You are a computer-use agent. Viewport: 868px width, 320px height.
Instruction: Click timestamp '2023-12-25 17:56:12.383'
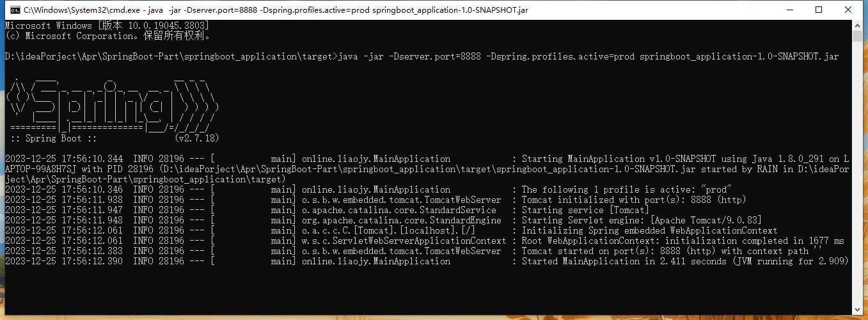coord(64,251)
